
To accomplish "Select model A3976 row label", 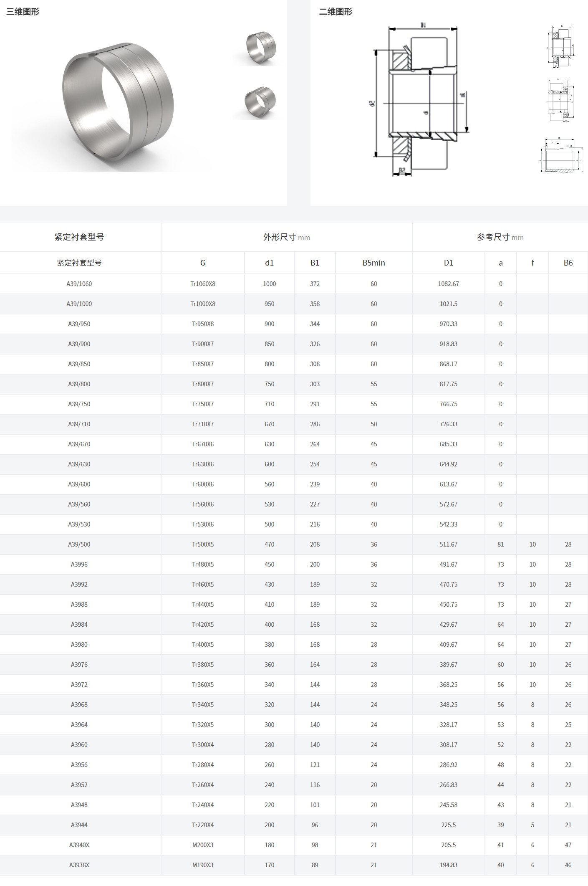I will tap(79, 665).
